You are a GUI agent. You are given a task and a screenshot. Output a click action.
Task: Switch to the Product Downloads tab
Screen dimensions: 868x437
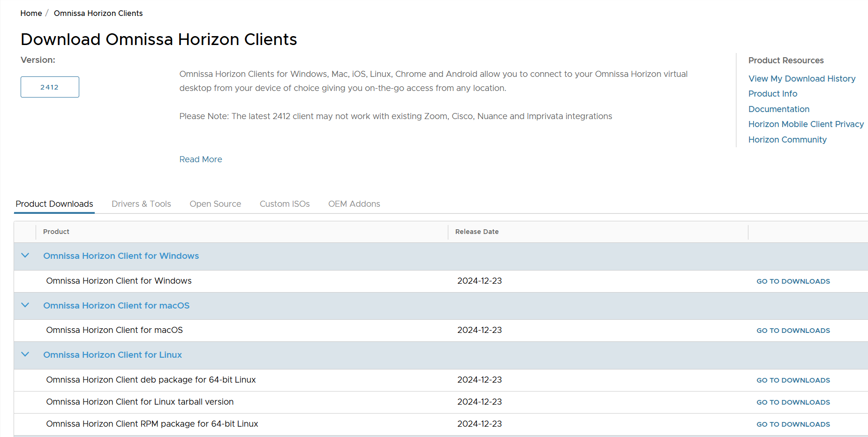(x=54, y=204)
